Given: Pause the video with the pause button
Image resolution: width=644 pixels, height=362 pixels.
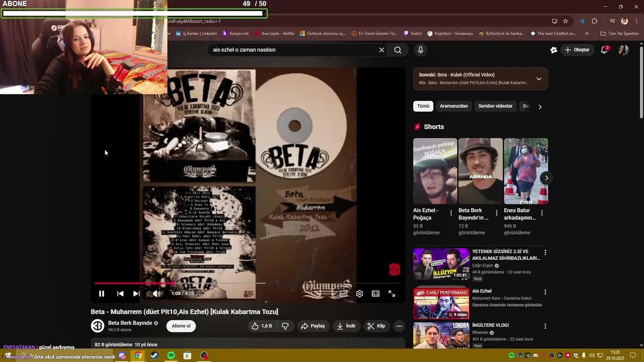Looking at the screenshot, I should [x=101, y=294].
